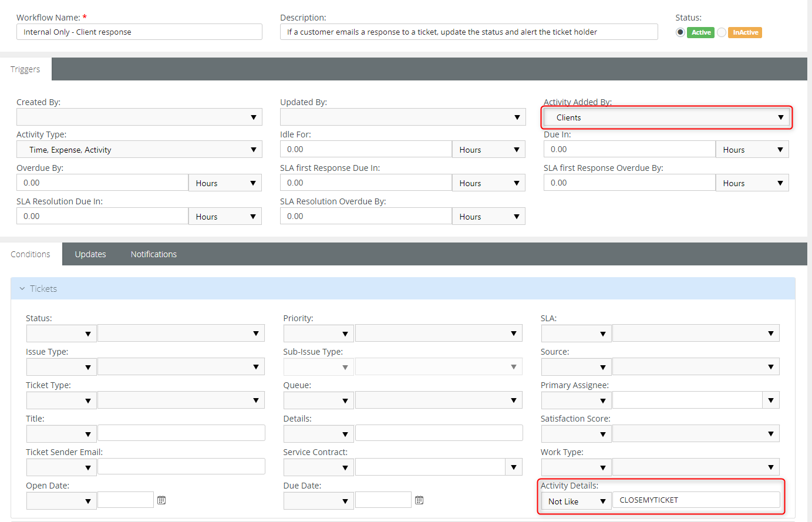Select the Active status radio button
This screenshot has width=812, height=522.
pos(680,32)
